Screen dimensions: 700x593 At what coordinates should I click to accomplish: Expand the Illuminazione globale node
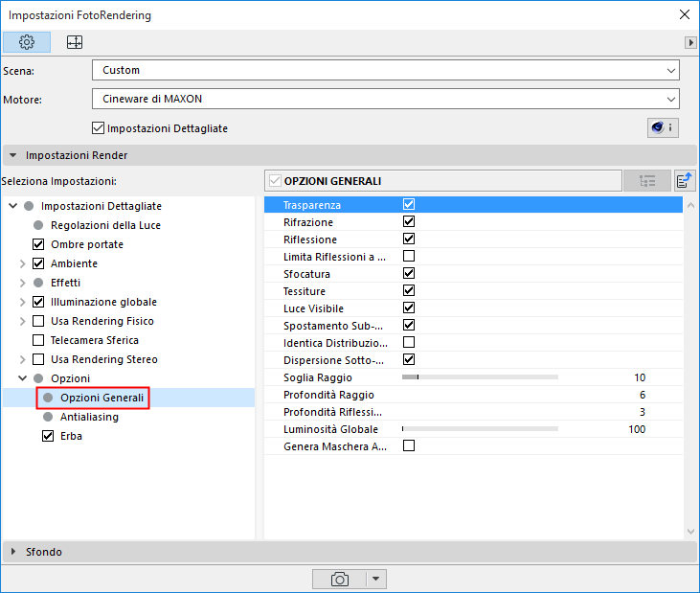22,302
